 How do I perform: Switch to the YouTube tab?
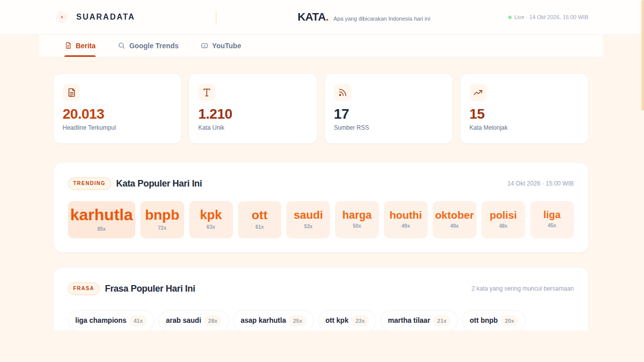tap(221, 46)
